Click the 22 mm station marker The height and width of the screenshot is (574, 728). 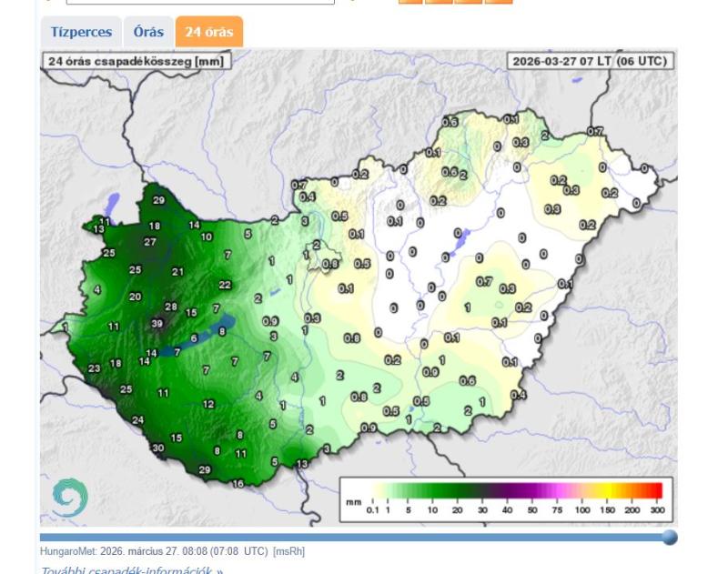(226, 285)
